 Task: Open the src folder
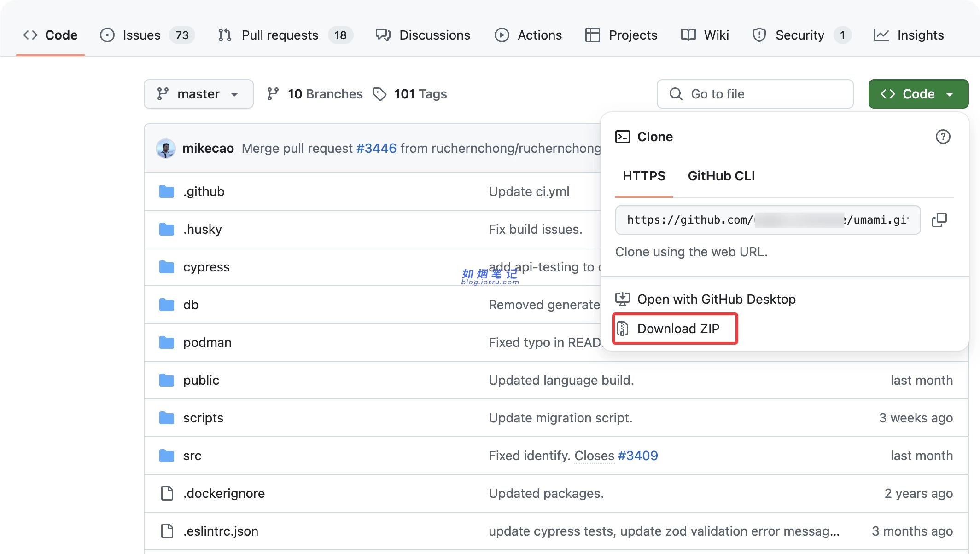[192, 456]
